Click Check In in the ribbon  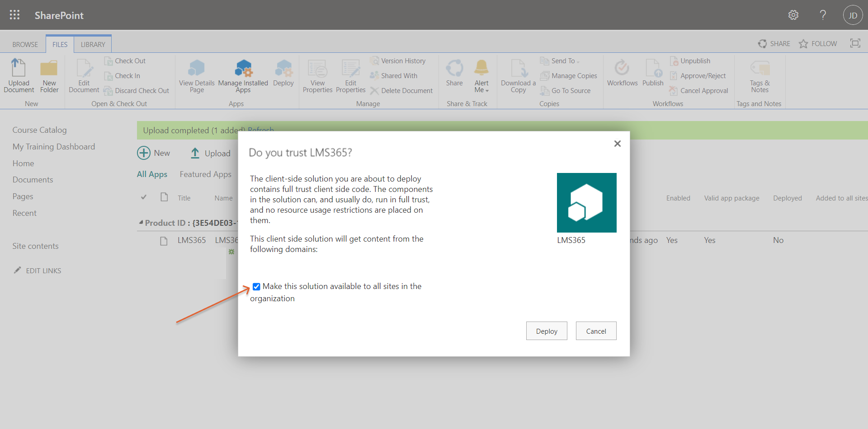click(x=122, y=76)
